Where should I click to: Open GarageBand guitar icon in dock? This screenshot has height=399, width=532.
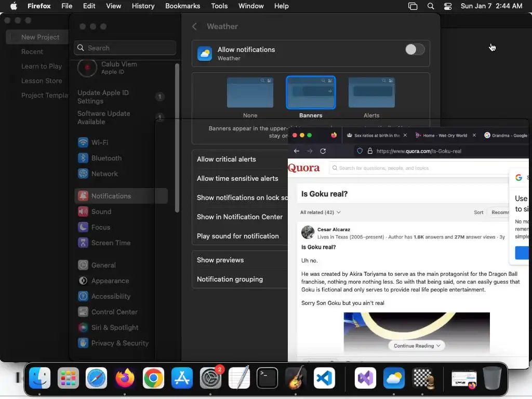(296, 378)
